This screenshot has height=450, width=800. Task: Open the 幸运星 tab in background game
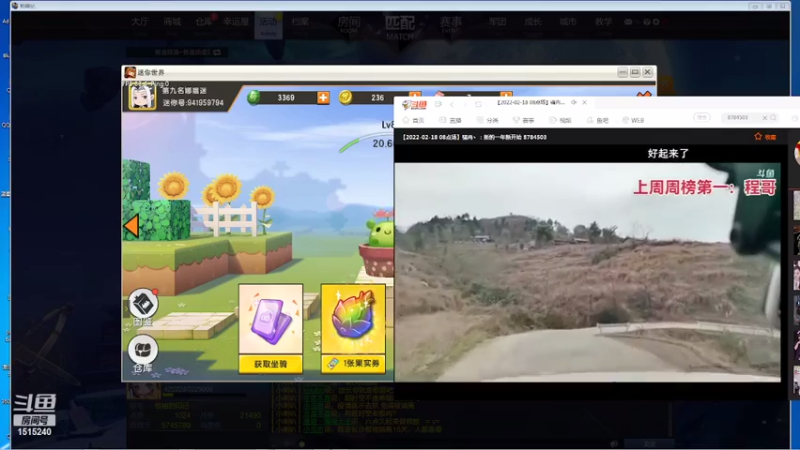tap(236, 24)
